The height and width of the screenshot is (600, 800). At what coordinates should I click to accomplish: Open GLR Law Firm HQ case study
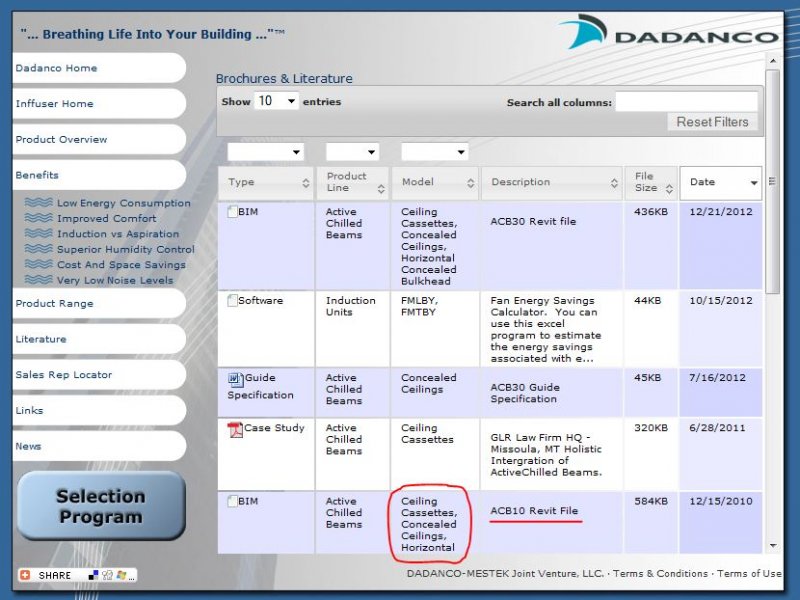[546, 455]
